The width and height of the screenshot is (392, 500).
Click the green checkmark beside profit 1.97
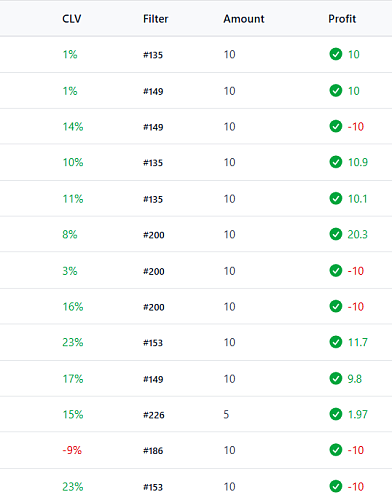click(336, 414)
